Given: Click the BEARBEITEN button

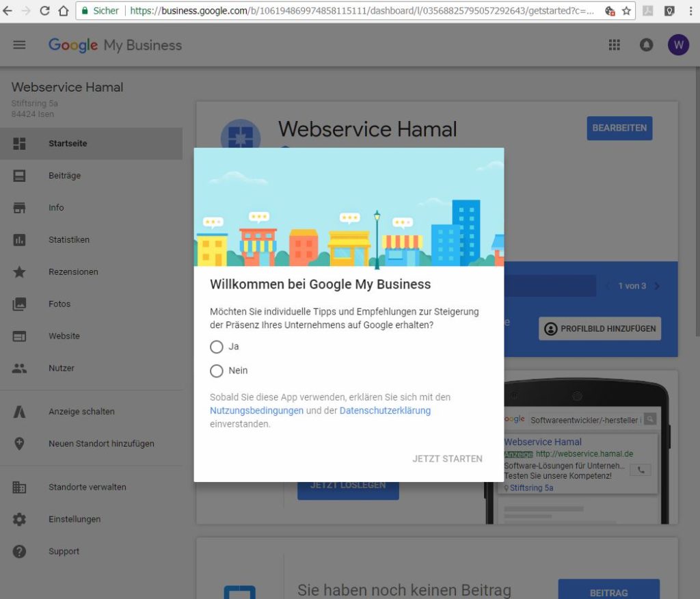Looking at the screenshot, I should click(x=619, y=128).
